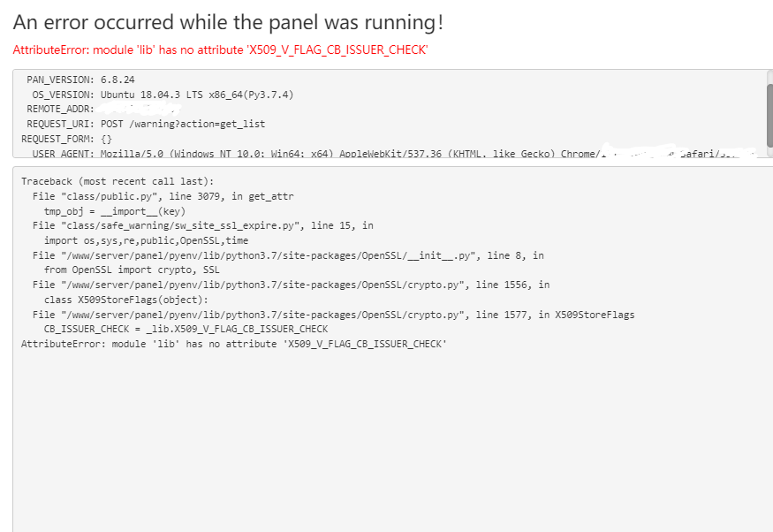This screenshot has height=532, width=773.
Task: Click the sw_site_ssl_expire.py line 15 entry
Action: pyautogui.click(x=202, y=225)
